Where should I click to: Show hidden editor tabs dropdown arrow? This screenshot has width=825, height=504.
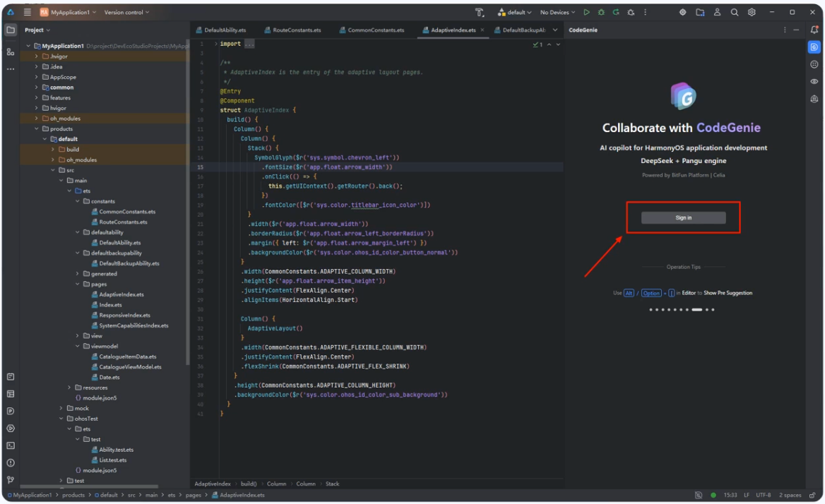coord(555,30)
